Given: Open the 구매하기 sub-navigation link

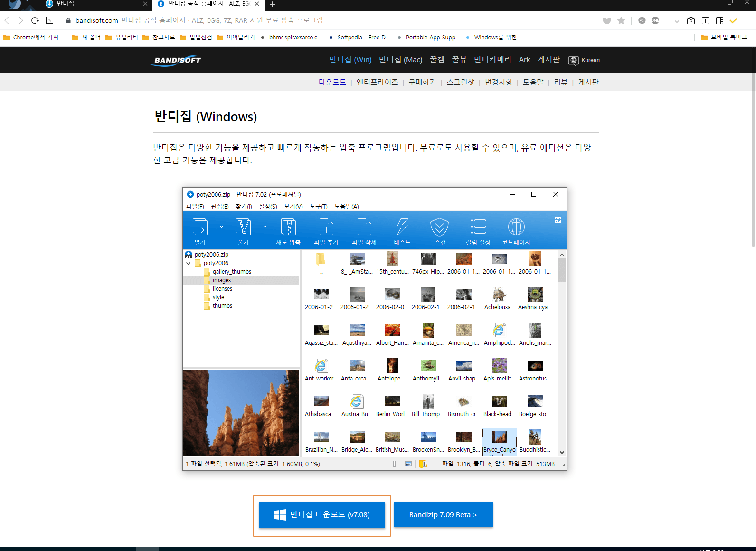Looking at the screenshot, I should coord(422,82).
